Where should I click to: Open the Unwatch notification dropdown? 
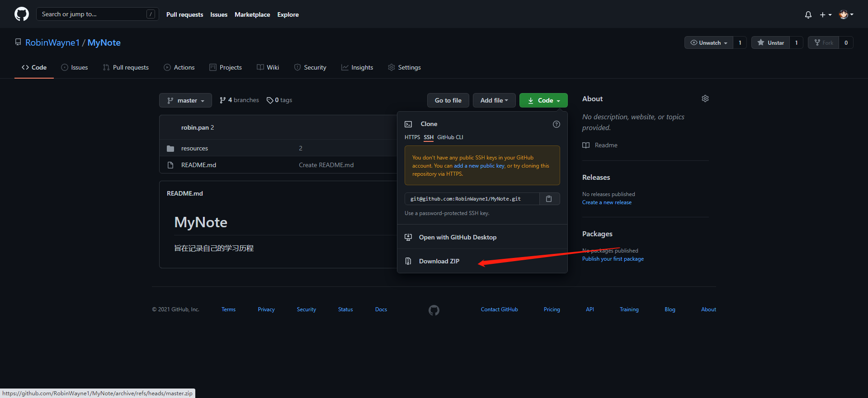point(709,42)
